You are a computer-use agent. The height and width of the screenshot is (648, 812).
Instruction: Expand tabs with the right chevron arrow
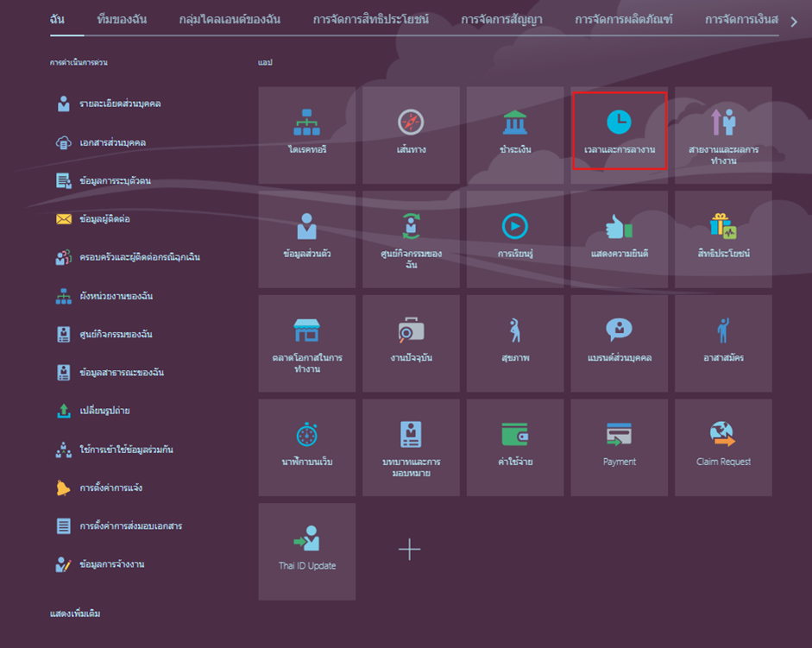point(794,21)
